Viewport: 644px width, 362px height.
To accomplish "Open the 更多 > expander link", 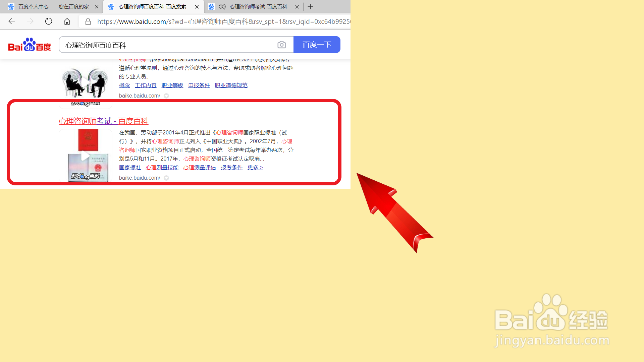I will pyautogui.click(x=255, y=167).
